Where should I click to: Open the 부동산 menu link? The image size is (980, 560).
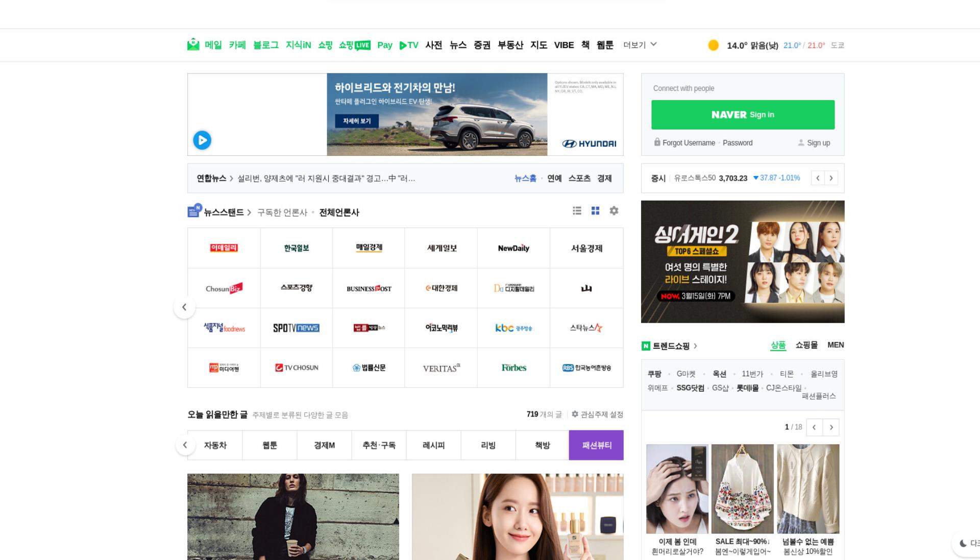point(510,45)
